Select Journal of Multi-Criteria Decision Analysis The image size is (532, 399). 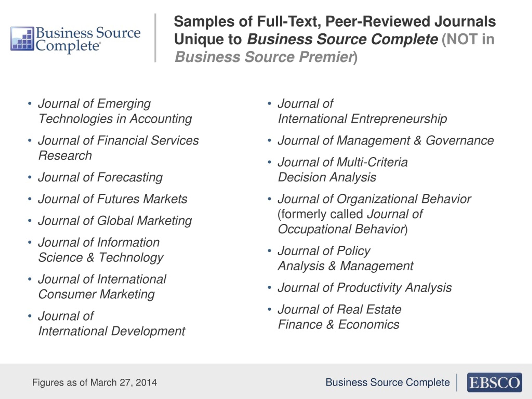click(342, 170)
